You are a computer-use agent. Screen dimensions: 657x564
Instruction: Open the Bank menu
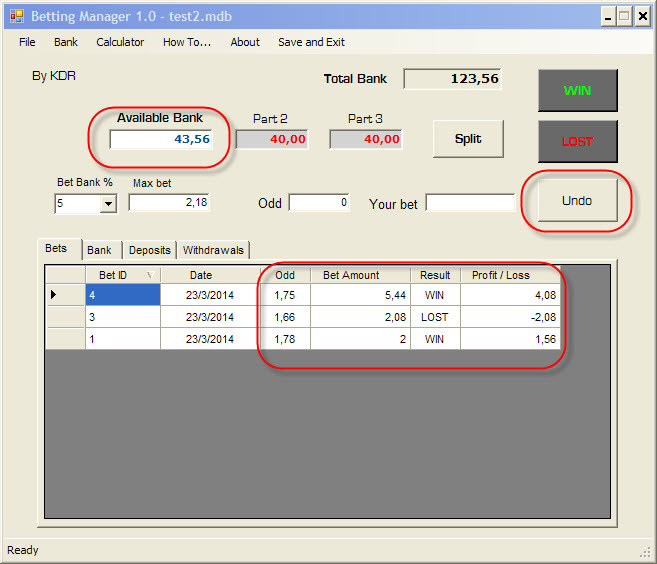[66, 42]
